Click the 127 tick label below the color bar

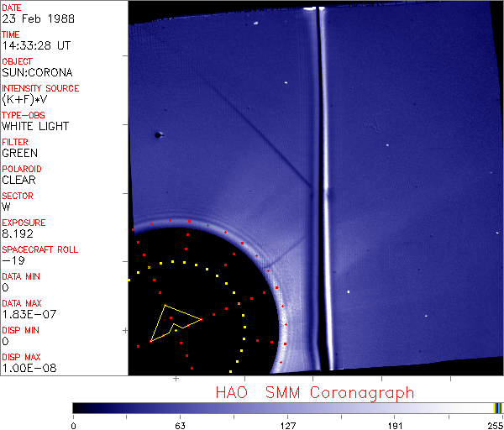(287, 426)
